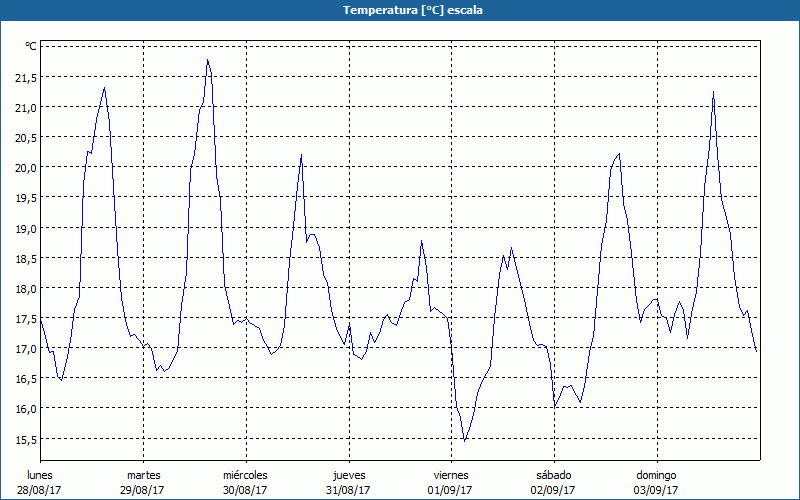800x500 pixels.
Task: Click the 15,5 temperature axis label
Action: pyautogui.click(x=26, y=439)
